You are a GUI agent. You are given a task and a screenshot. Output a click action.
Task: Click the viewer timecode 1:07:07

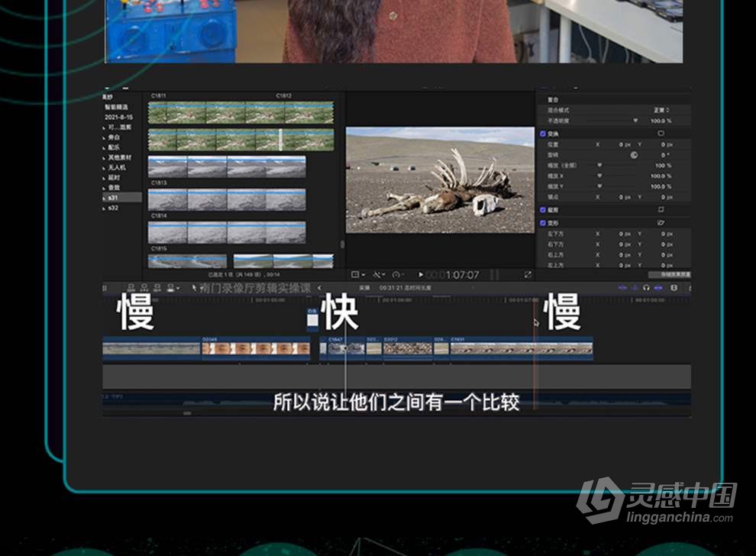tap(462, 275)
